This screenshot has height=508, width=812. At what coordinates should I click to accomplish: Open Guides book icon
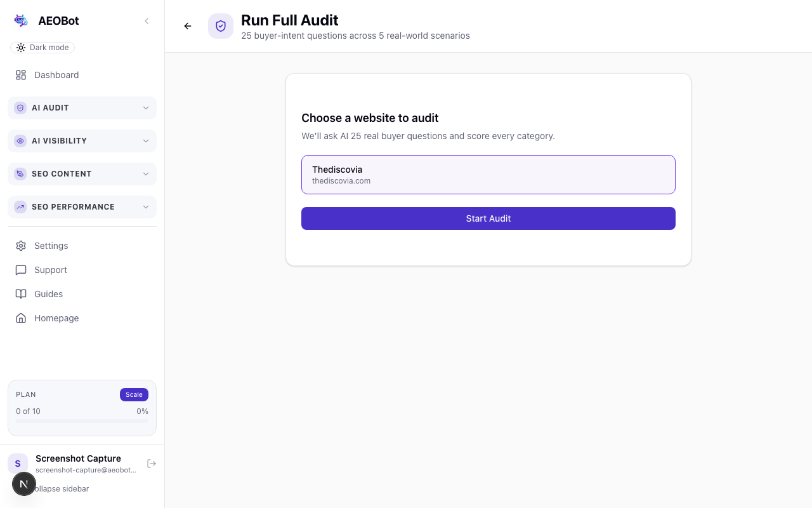(x=21, y=294)
